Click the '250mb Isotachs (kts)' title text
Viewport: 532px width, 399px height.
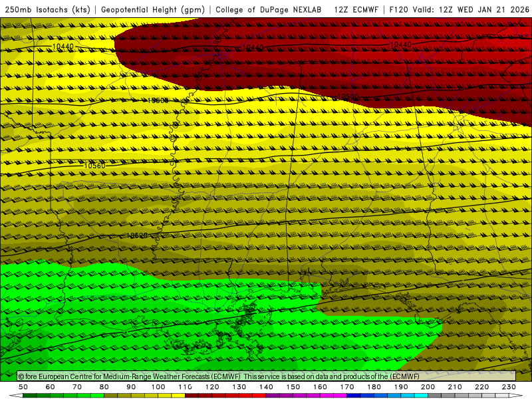pyautogui.click(x=47, y=9)
